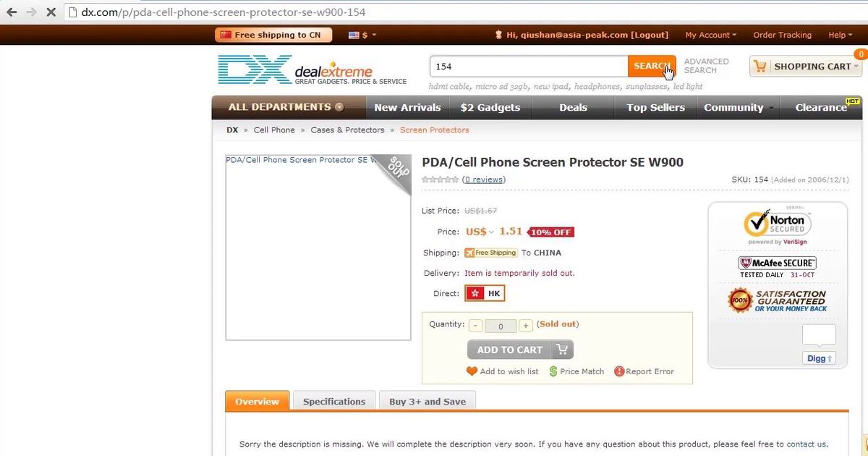Image resolution: width=868 pixels, height=456 pixels.
Task: Decrease quantity with minus button
Action: [x=476, y=326]
